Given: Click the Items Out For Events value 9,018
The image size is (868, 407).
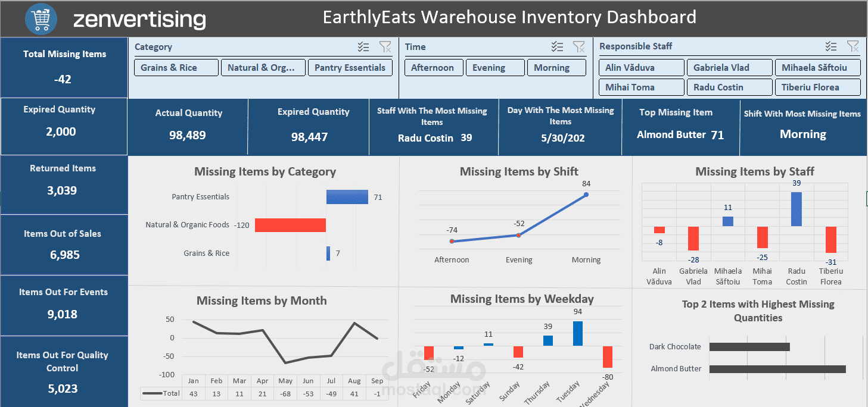Looking at the screenshot, I should [x=63, y=315].
